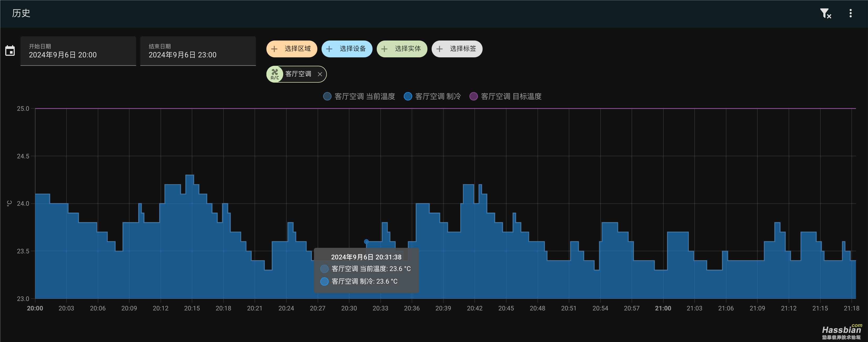Screen dimensions: 868x342
Task: Click the 20:00 time axis label
Action: pyautogui.click(x=35, y=308)
